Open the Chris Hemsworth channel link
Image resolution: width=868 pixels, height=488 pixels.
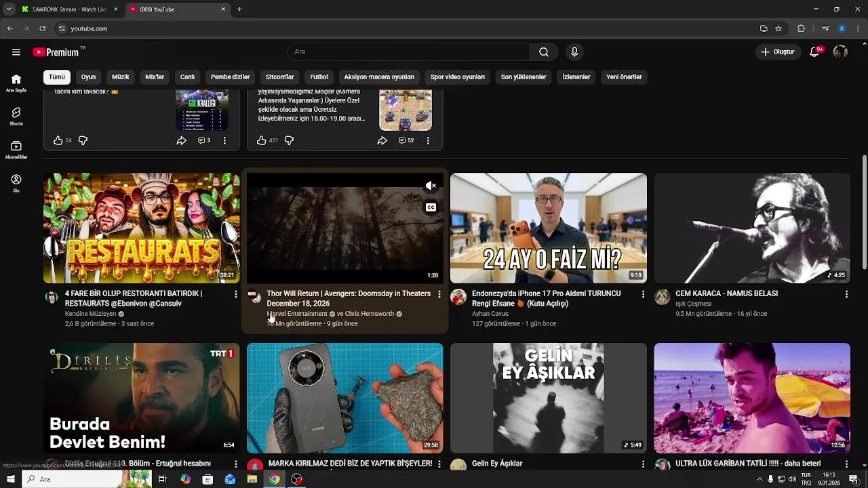pyautogui.click(x=369, y=314)
